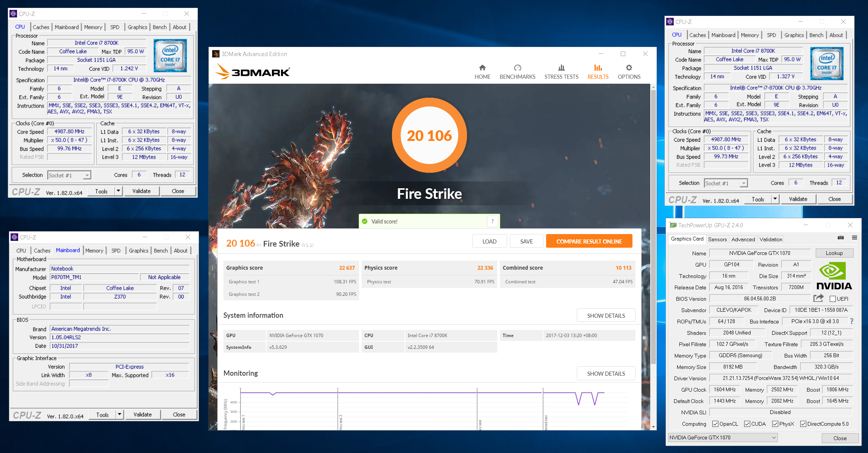Toggle CUDA checkbox in GPU-Z
The image size is (868, 453).
tap(747, 423)
